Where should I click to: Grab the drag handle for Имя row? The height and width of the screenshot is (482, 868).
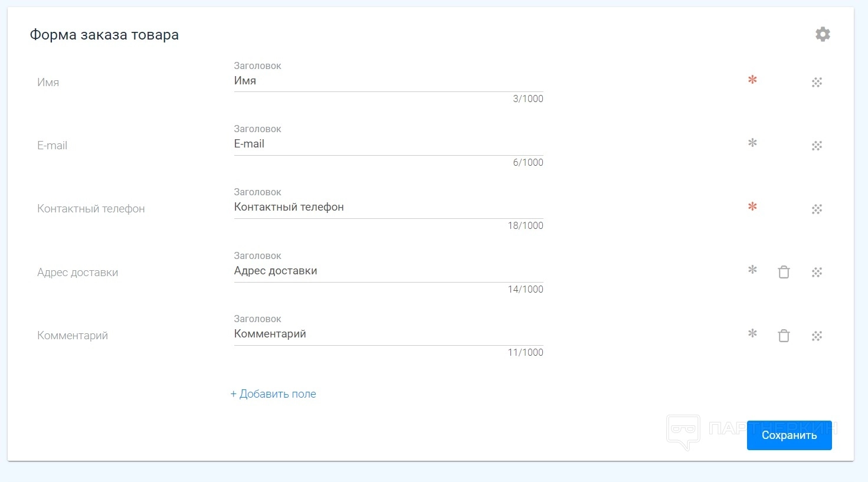[817, 82]
